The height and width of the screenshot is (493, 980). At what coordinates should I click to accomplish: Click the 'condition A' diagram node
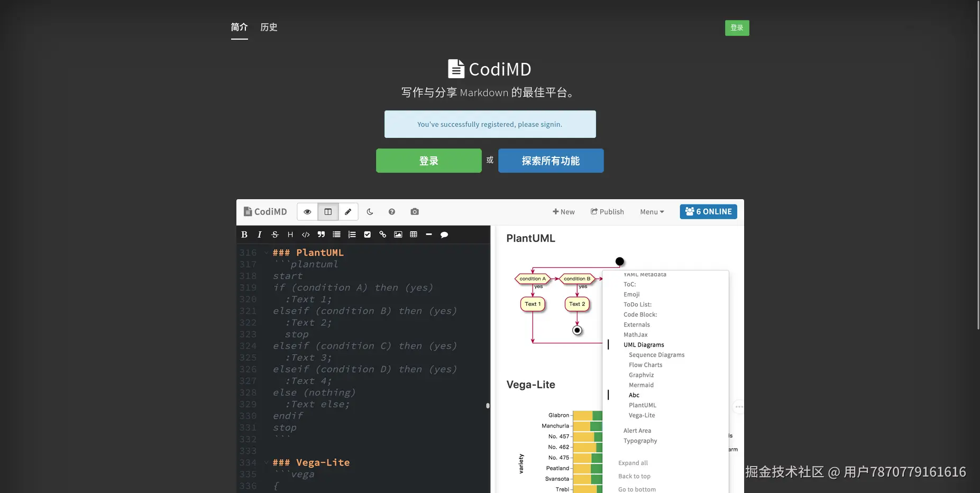coord(533,278)
